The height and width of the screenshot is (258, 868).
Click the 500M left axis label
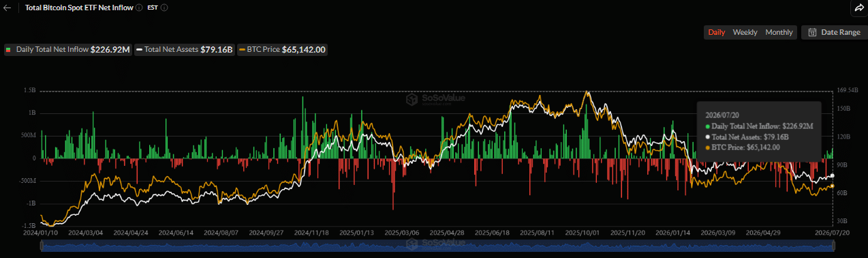pos(28,135)
